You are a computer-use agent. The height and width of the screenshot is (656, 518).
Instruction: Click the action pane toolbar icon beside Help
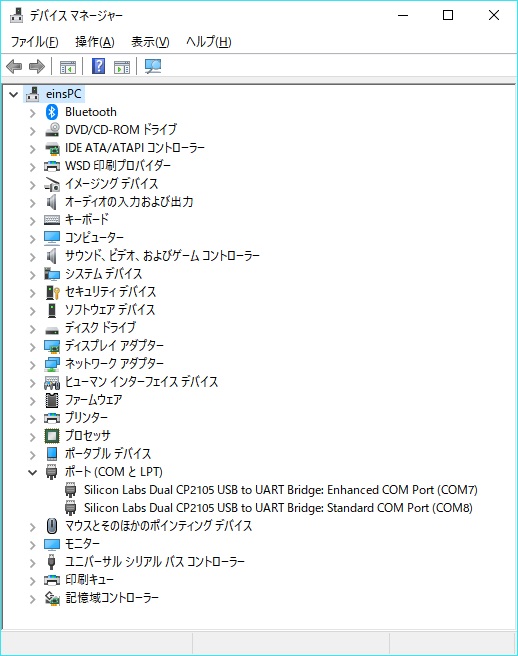point(122,67)
